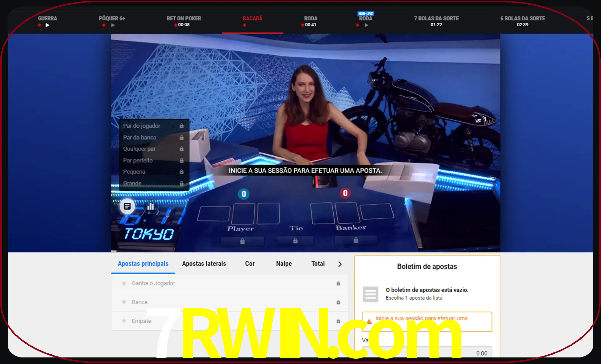Open the Total bets tab
This screenshot has height=364, width=601.
coord(318,264)
